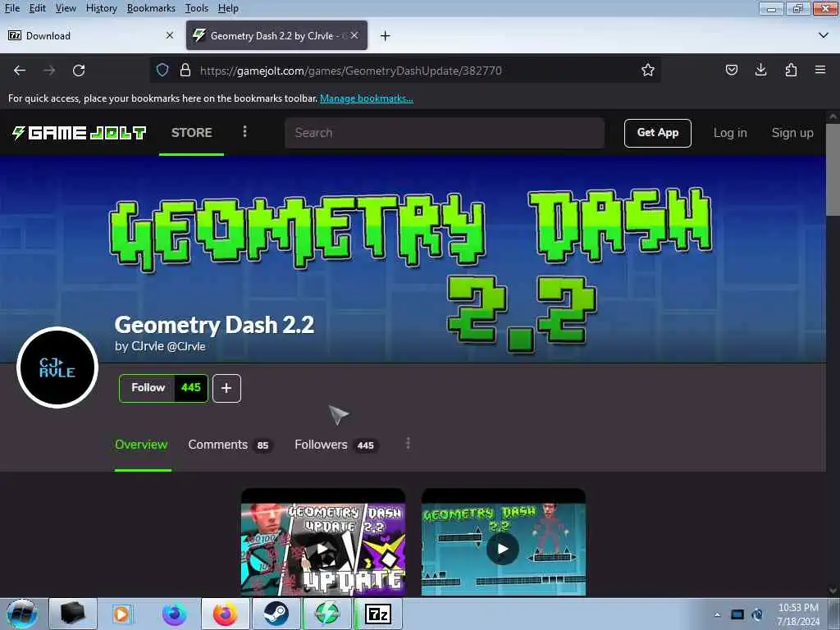Focus the Game Jolt Search field
The height and width of the screenshot is (630, 840).
(445, 133)
